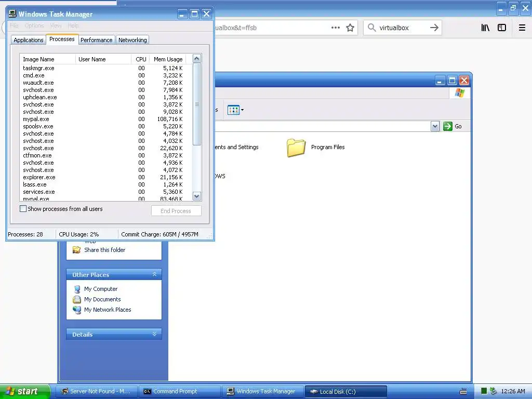Enable Show processes from all users

(23, 209)
